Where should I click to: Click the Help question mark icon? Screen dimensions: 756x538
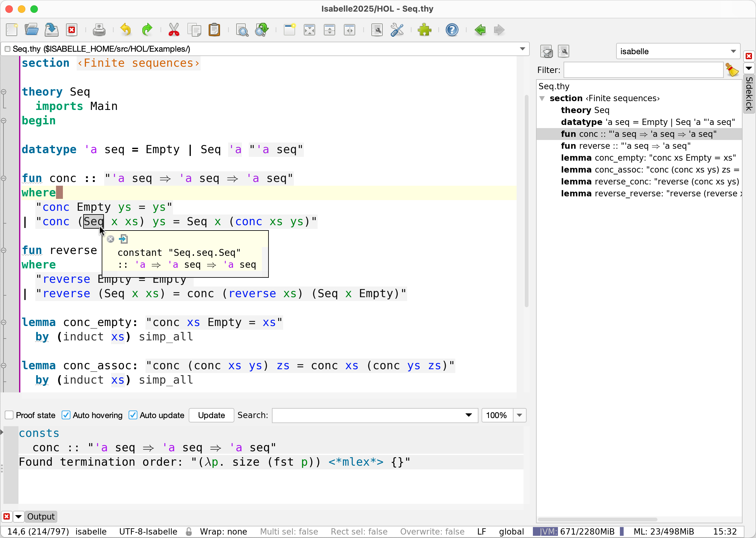pos(452,30)
